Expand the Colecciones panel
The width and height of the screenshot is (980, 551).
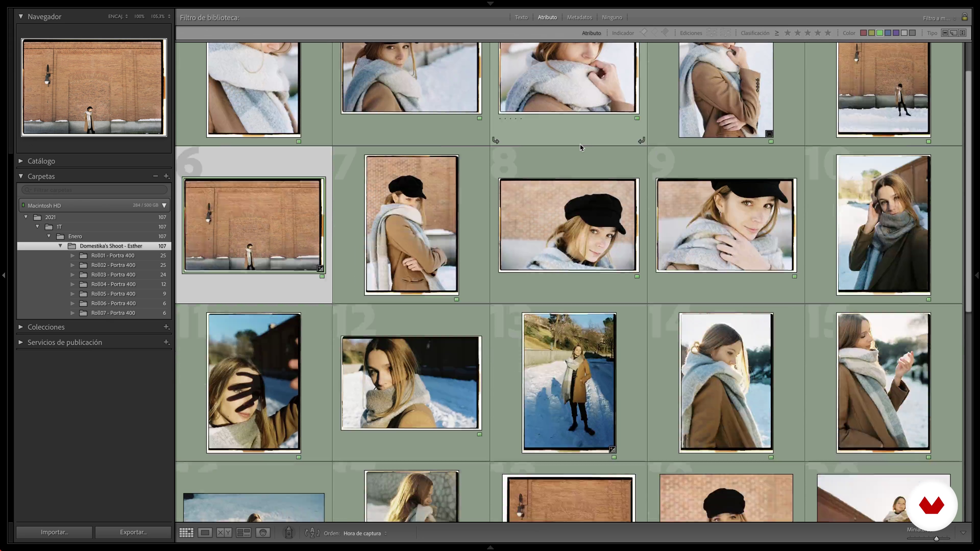click(20, 327)
